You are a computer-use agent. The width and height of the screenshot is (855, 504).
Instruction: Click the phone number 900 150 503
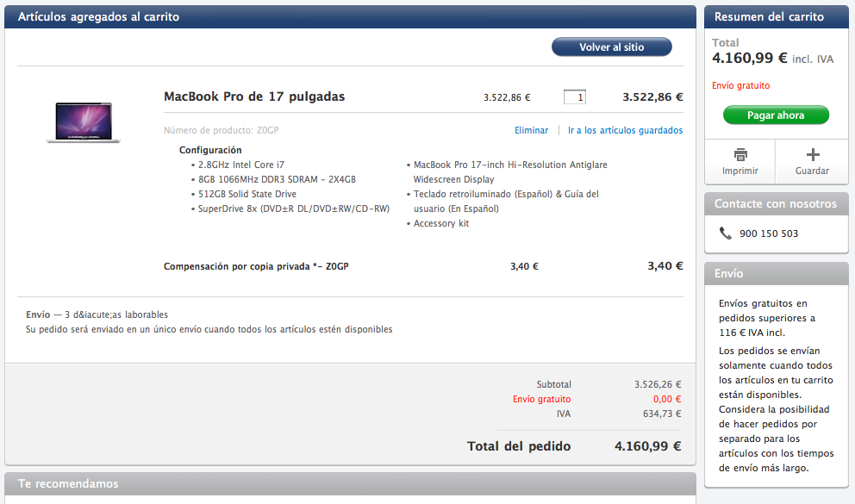pos(769,233)
